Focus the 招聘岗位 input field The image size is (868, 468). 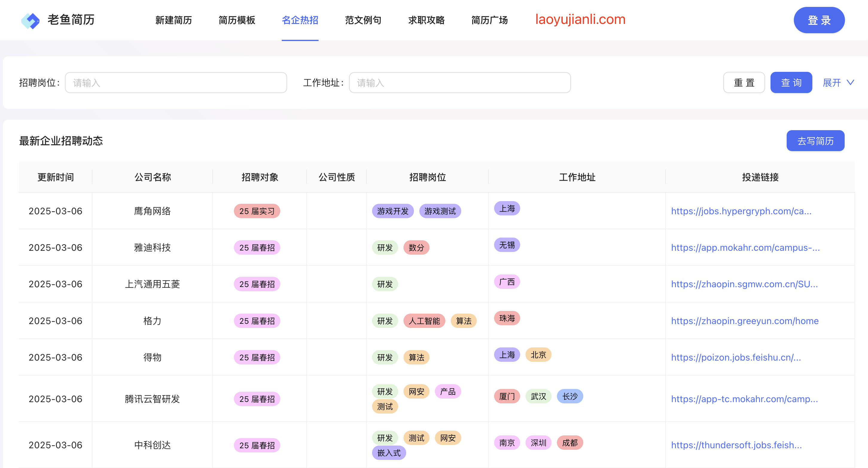[176, 83]
